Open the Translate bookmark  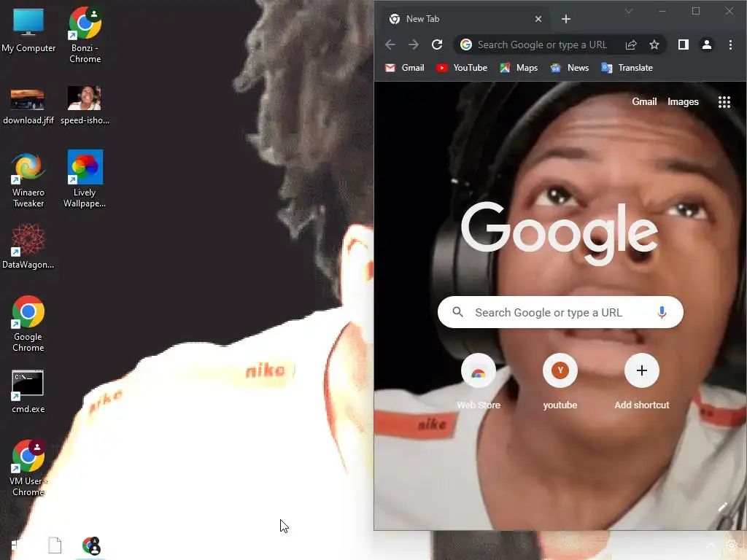point(627,68)
